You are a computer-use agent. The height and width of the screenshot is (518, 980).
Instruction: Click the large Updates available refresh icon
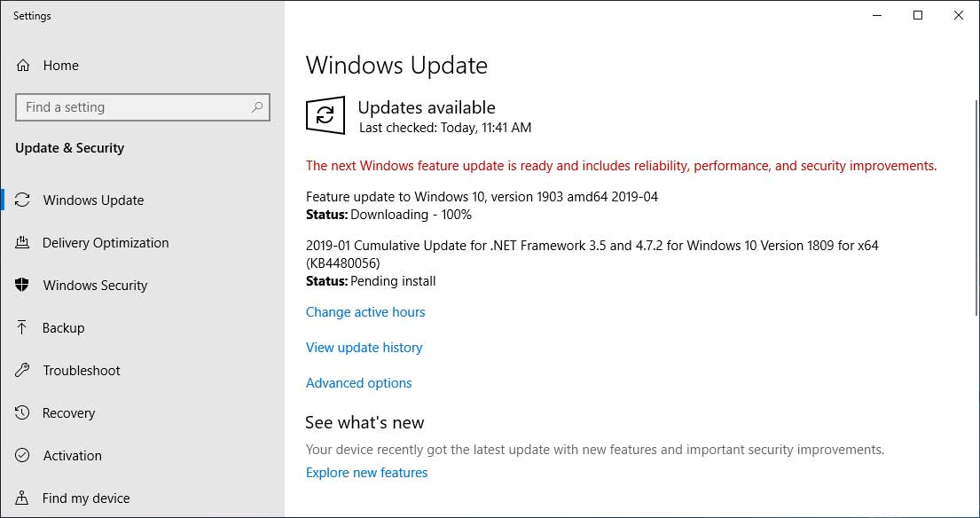tap(325, 115)
